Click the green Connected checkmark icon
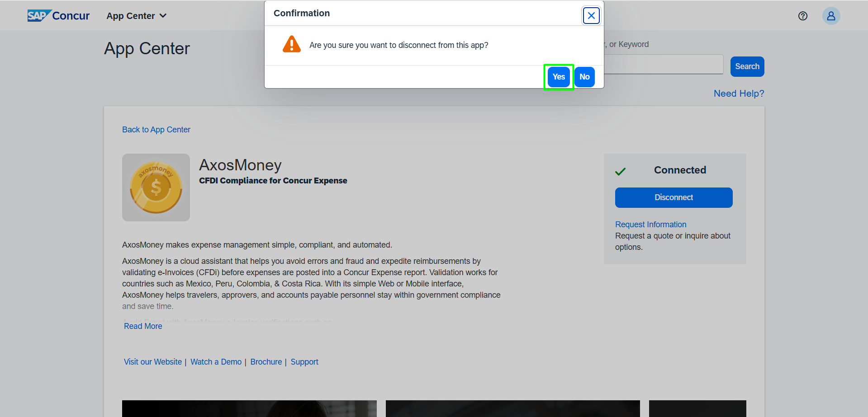The width and height of the screenshot is (868, 417). point(621,171)
